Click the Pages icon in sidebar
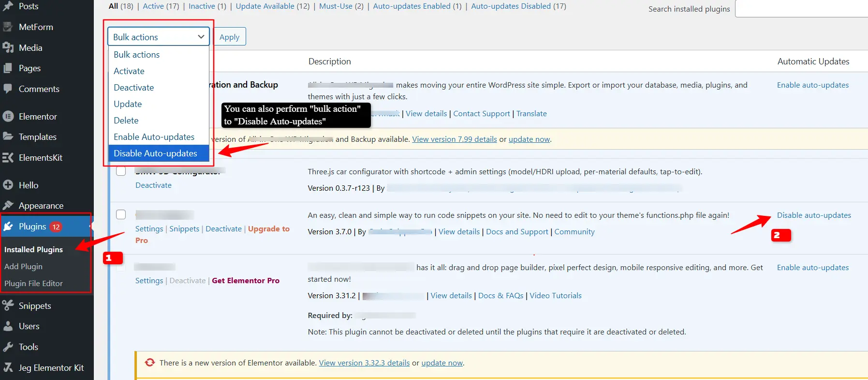Image resolution: width=868 pixels, height=380 pixels. point(8,68)
